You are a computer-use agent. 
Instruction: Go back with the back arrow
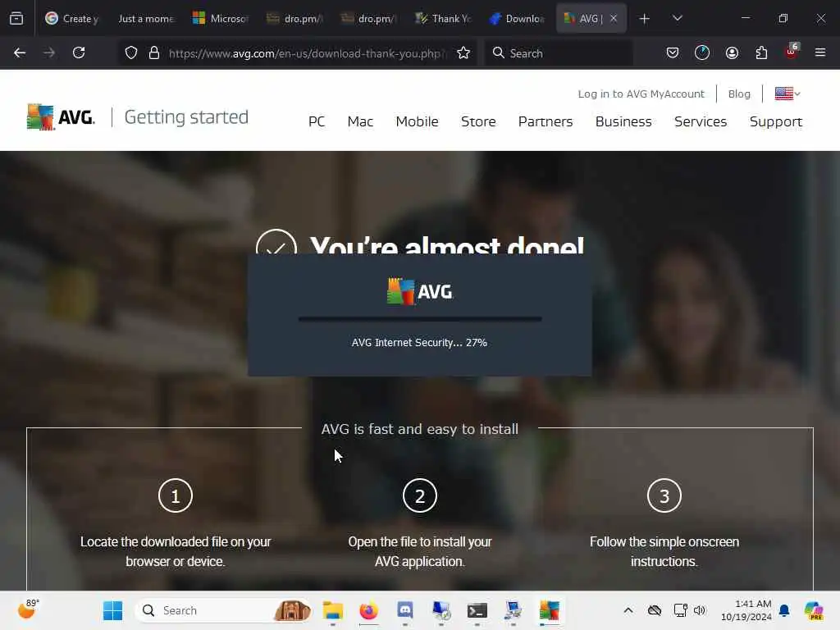[x=20, y=52]
